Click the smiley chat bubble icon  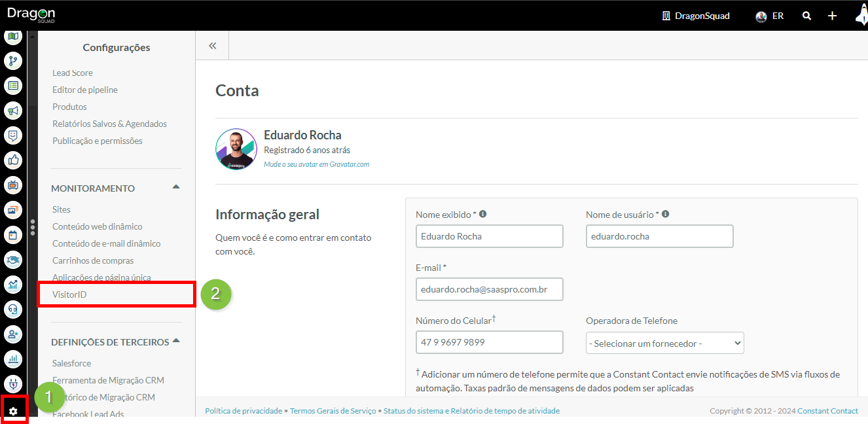click(13, 135)
